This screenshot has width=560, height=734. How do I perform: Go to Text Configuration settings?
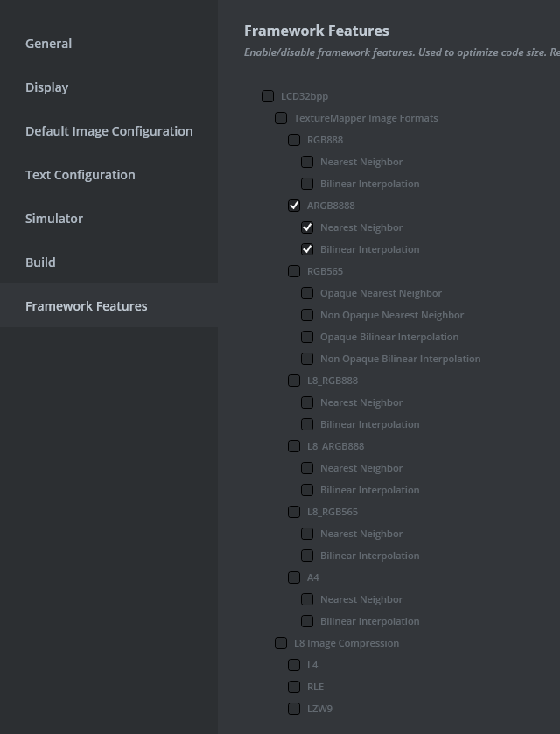pyautogui.click(x=80, y=175)
